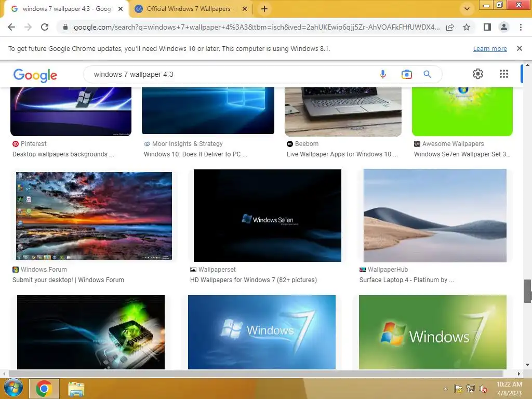The image size is (532, 399).
Task: Open Surface Laptop 4 - Platinum result
Action: (x=406, y=280)
